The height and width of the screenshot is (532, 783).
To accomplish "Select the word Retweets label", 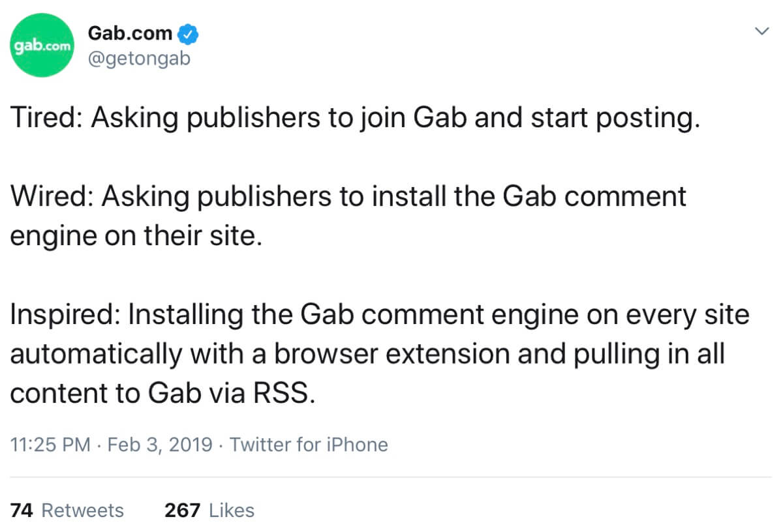I will [x=82, y=510].
